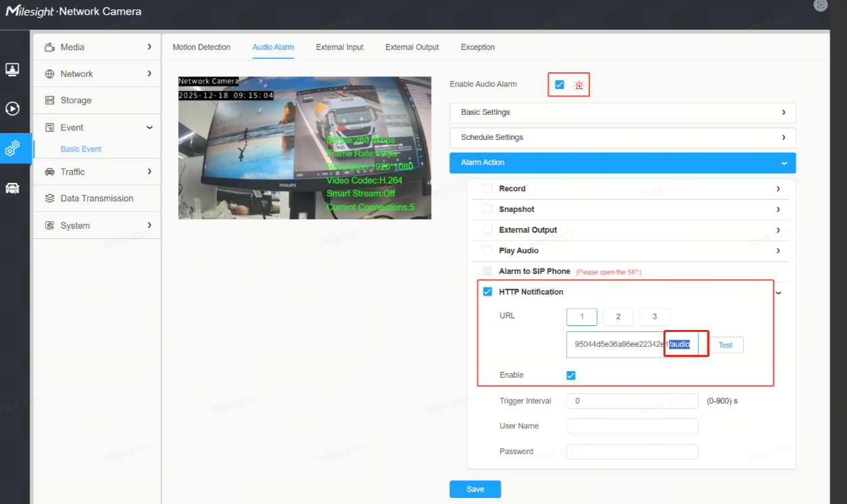Toggle the Enable Audio Alarm checkbox
The width and height of the screenshot is (847, 504).
pos(559,84)
